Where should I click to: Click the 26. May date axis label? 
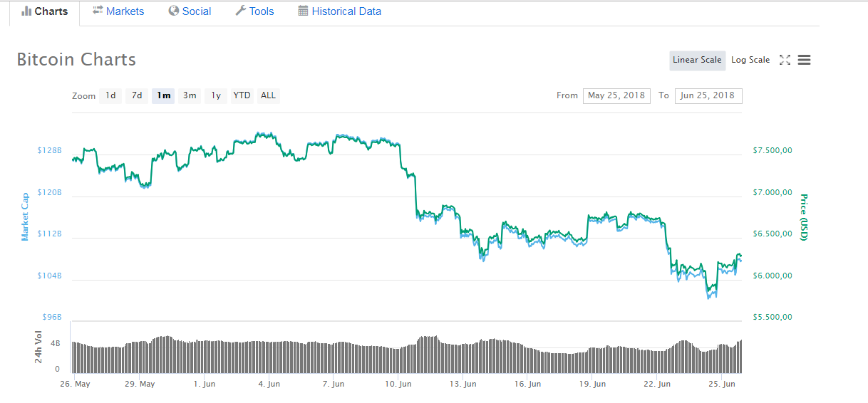point(76,384)
